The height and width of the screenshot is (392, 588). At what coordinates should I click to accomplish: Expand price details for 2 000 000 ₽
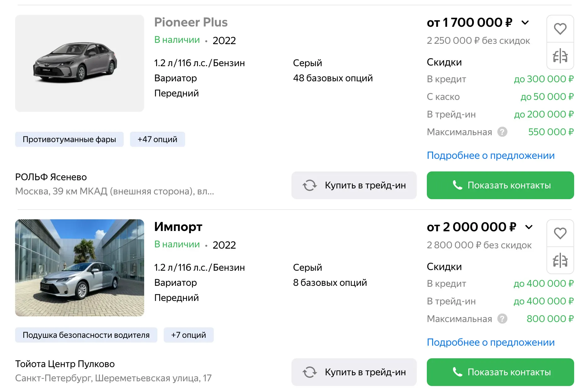point(529,227)
